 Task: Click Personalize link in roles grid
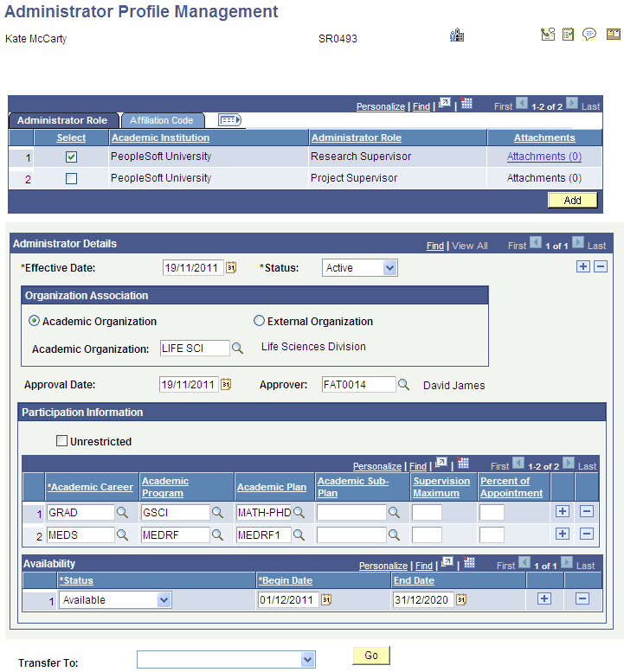(x=381, y=106)
